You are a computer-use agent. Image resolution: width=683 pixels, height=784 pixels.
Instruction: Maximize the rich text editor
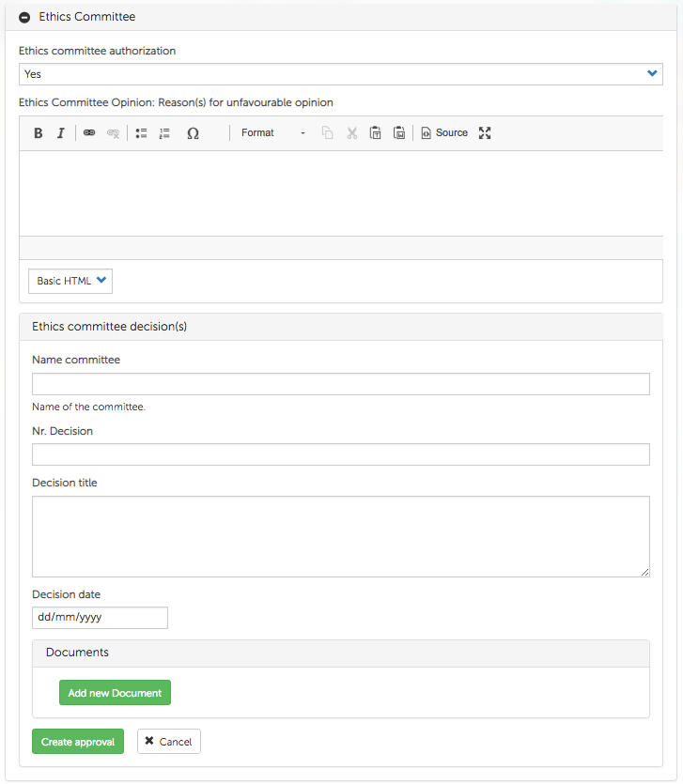tap(485, 133)
